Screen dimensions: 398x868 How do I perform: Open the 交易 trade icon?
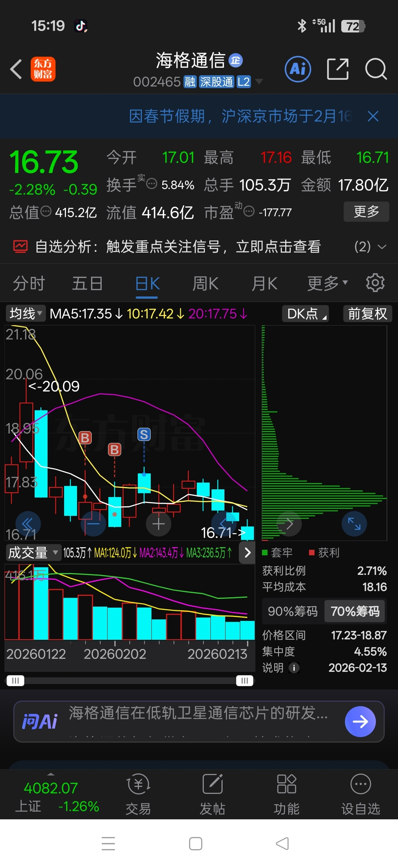coord(139,794)
